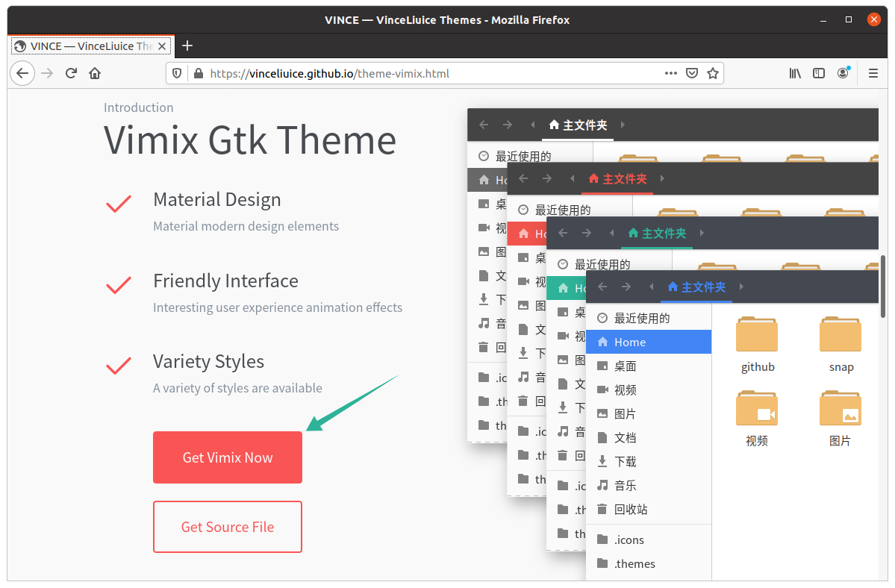Click Vimix Gtk Theme heading
This screenshot has height=588, width=895.
click(x=250, y=140)
